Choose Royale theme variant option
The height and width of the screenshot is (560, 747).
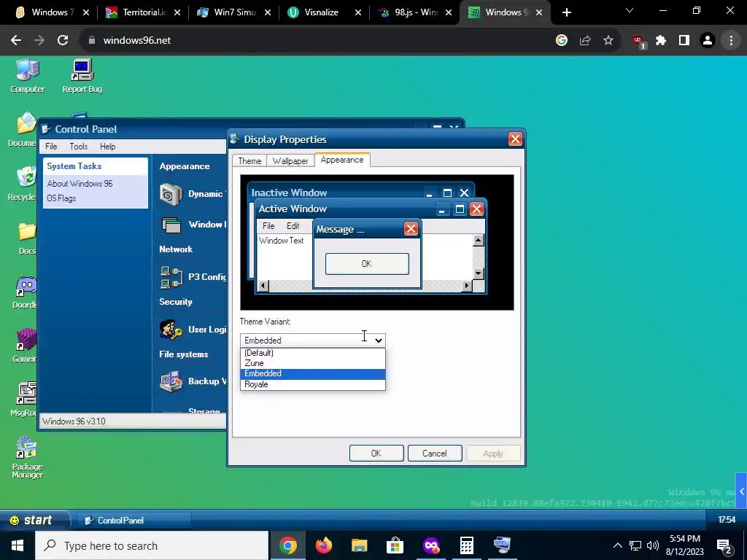(313, 384)
